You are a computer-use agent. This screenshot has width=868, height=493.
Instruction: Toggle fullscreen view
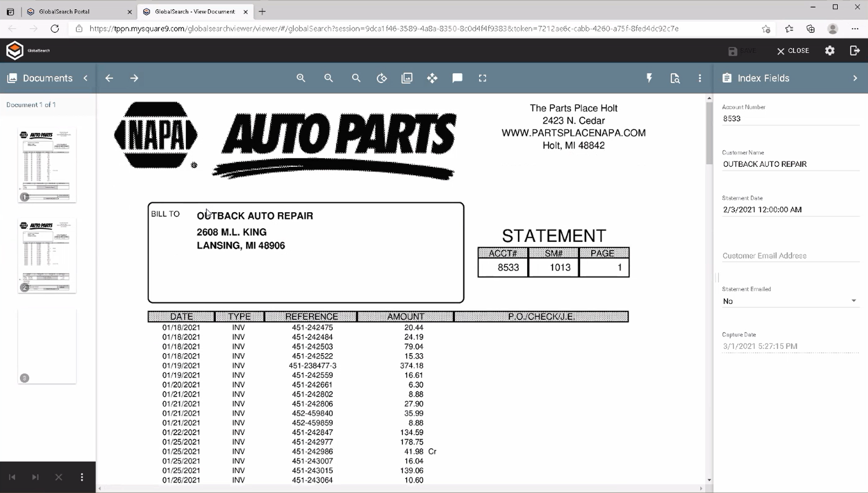(x=482, y=78)
